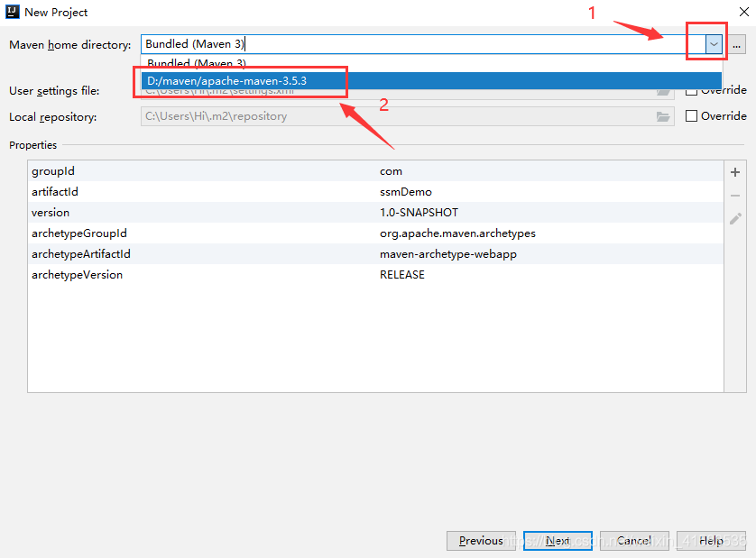Add a new property with plus icon

(735, 172)
